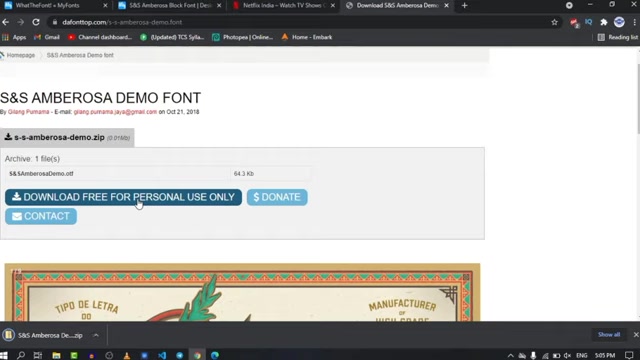Click the browser forward arrow

click(x=20, y=22)
